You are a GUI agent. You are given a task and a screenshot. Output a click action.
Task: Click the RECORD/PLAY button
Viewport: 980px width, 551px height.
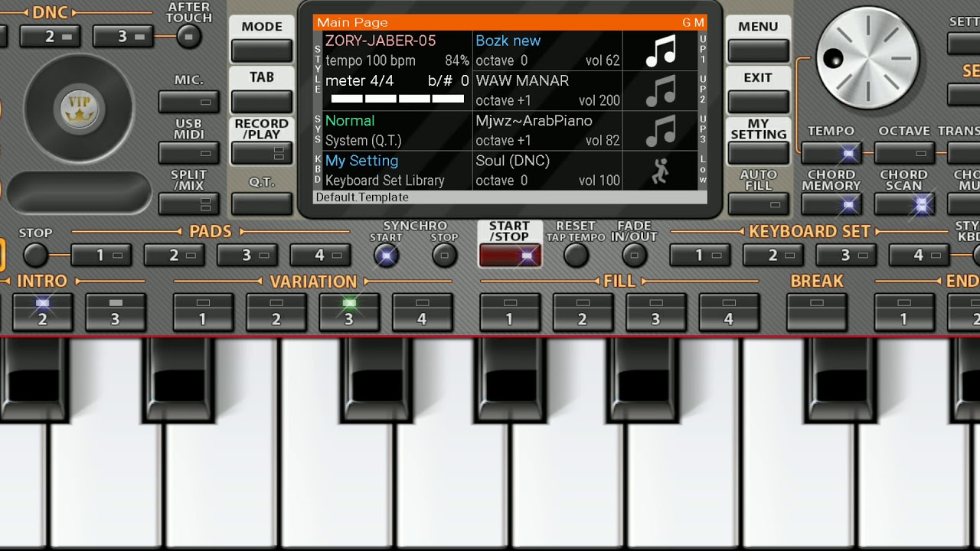click(262, 152)
